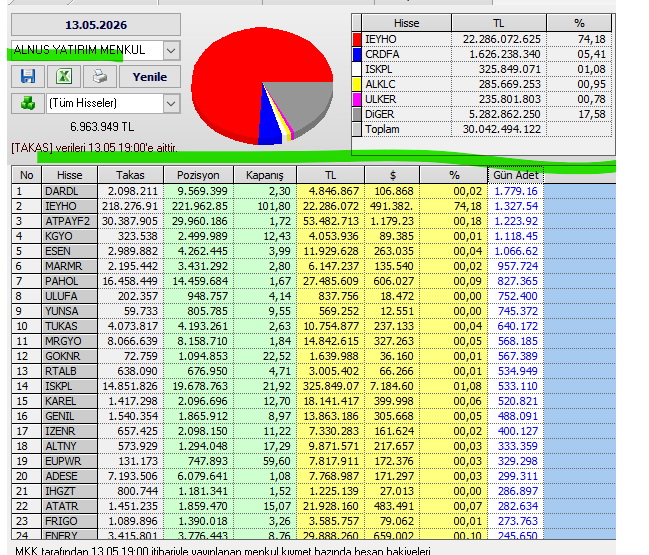This screenshot has height=555, width=649.
Task: Select the TUKAS stock cell
Action: coord(70,326)
